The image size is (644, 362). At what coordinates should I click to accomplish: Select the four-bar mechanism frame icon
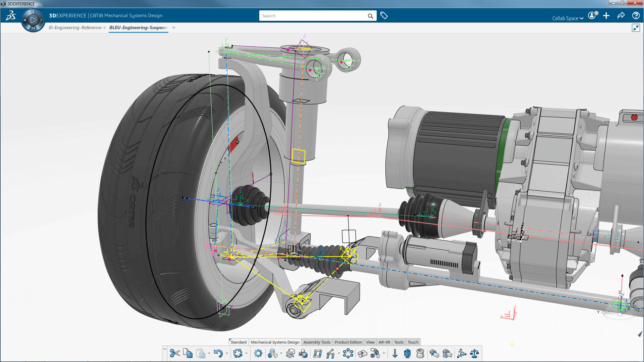[318, 353]
